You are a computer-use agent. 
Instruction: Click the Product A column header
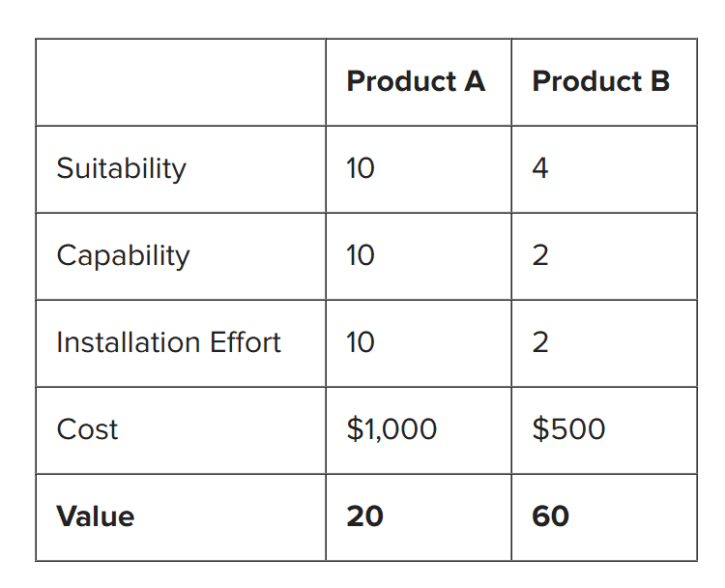click(416, 82)
